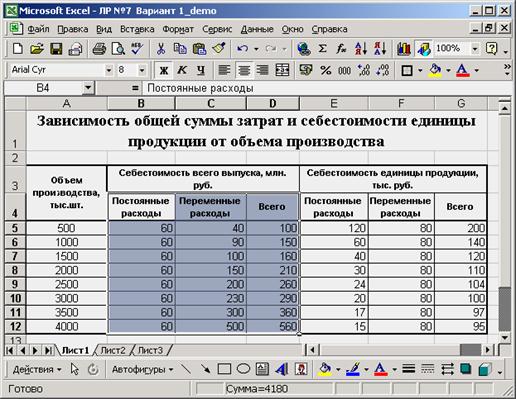Save the workbook with the floppy disk icon
Screen dimensions: 516x399
[56, 49]
